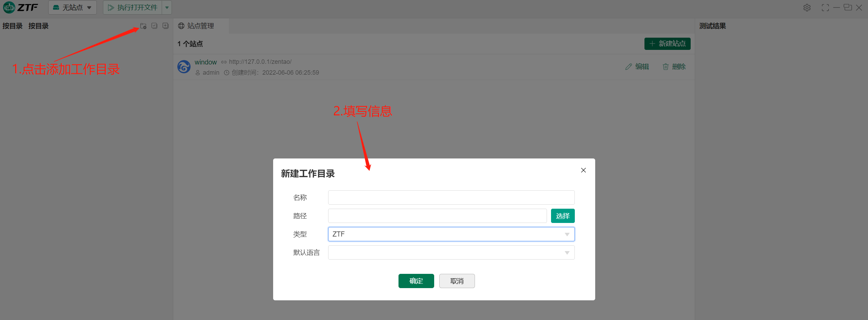Open the settings gear icon
The image size is (868, 320).
[807, 8]
